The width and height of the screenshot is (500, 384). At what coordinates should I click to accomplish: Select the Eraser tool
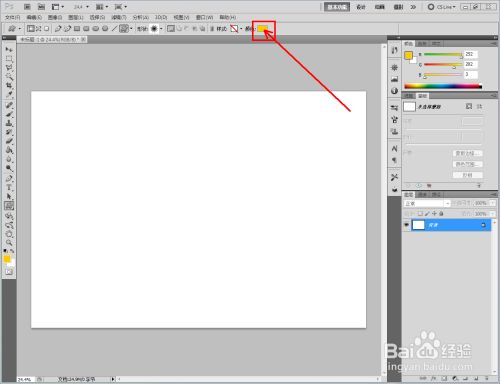tap(9, 141)
